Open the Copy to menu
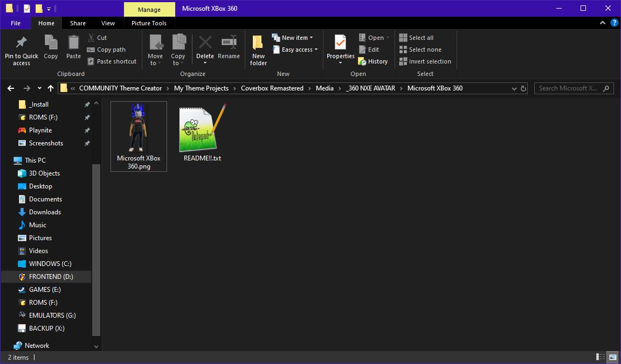 point(178,50)
